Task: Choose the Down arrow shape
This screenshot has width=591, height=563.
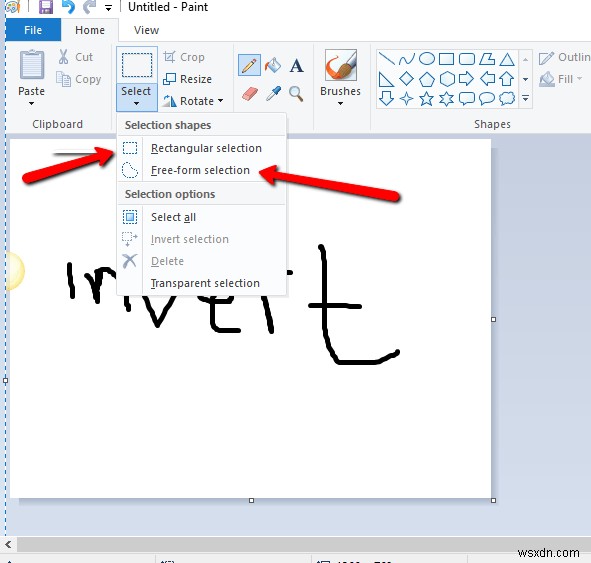Action: pyautogui.click(x=386, y=98)
